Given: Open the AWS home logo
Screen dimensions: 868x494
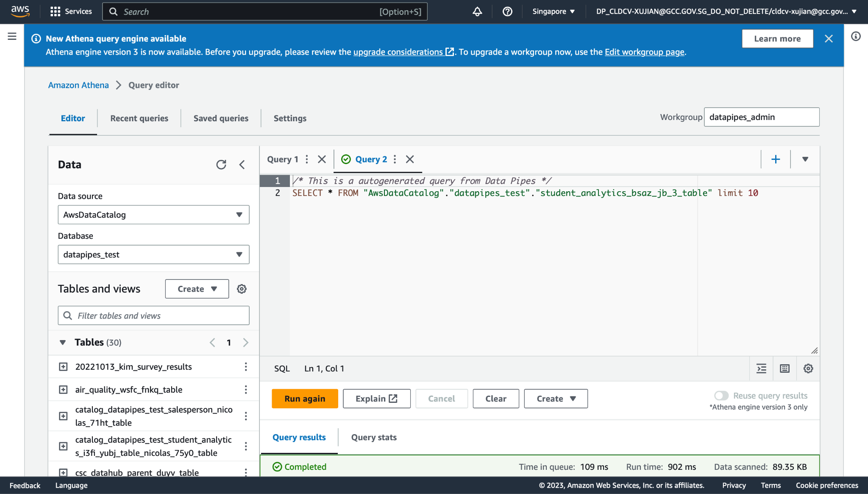Looking at the screenshot, I should coord(20,11).
